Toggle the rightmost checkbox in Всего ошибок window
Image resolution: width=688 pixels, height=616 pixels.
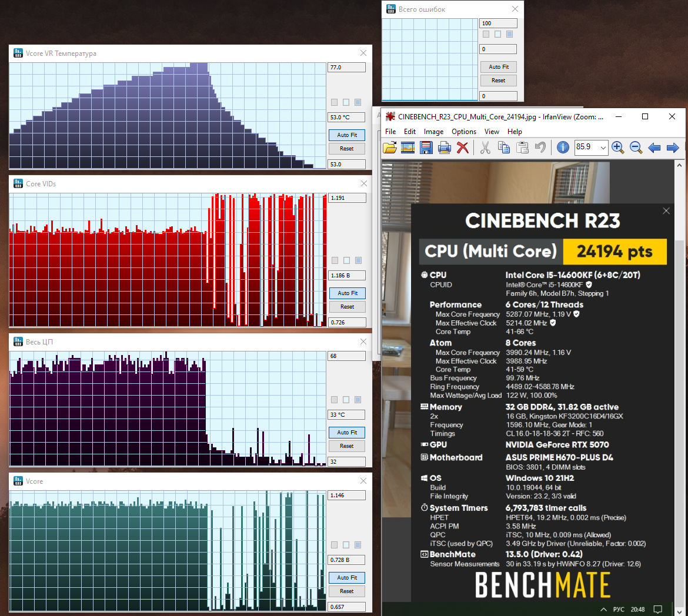(509, 34)
